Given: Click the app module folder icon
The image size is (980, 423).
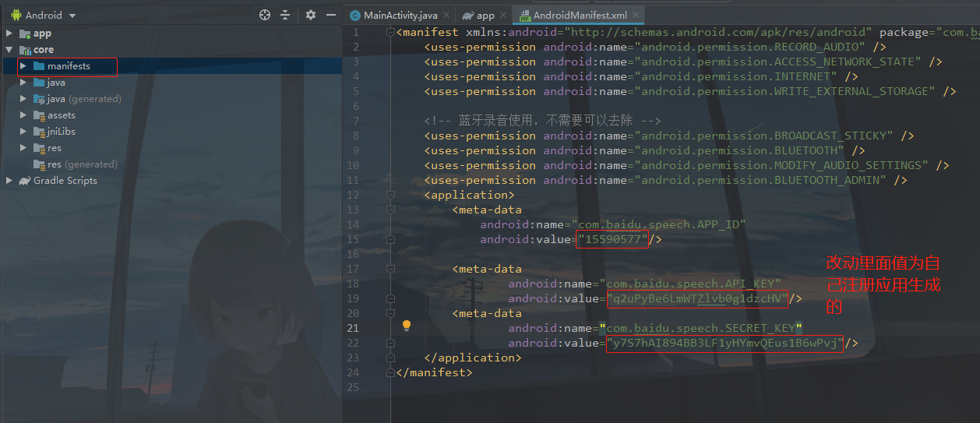Looking at the screenshot, I should (24, 33).
